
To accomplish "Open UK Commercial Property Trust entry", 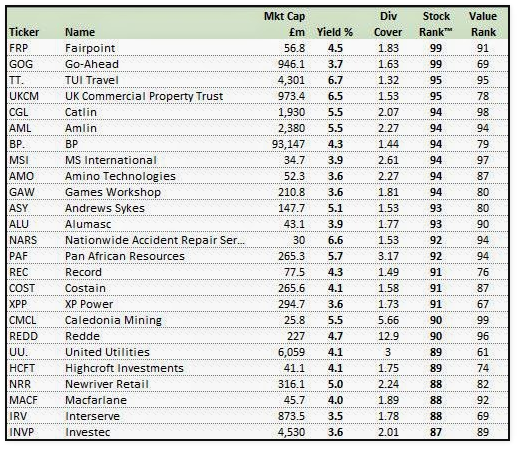I will (144, 96).
